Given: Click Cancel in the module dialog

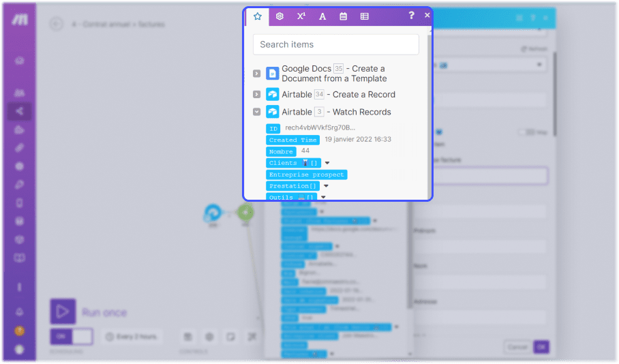Looking at the screenshot, I should click(x=517, y=347).
